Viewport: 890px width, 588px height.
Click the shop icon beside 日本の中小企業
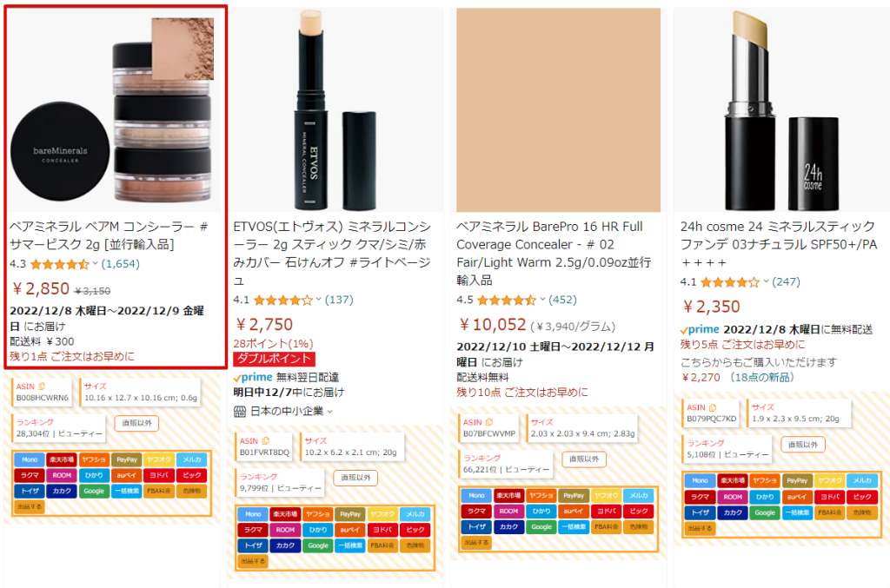(x=240, y=411)
